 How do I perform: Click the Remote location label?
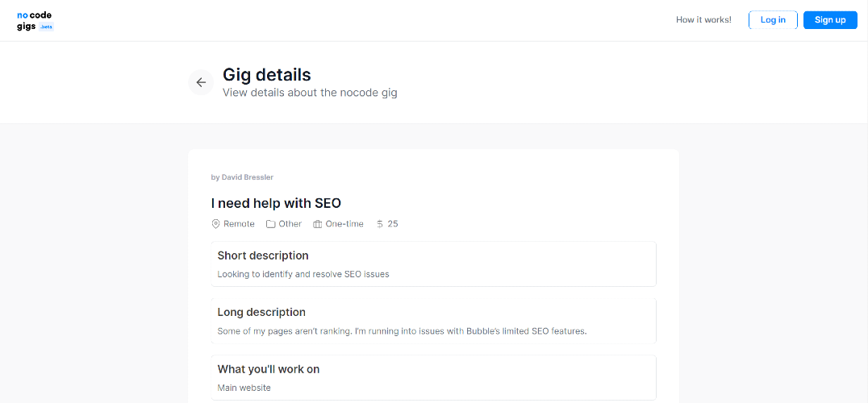point(239,224)
